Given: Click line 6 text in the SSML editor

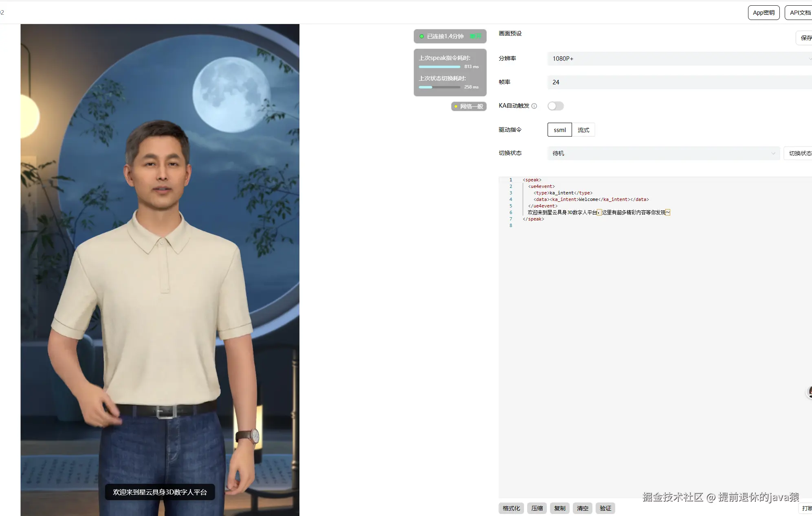Looking at the screenshot, I should coord(598,212).
